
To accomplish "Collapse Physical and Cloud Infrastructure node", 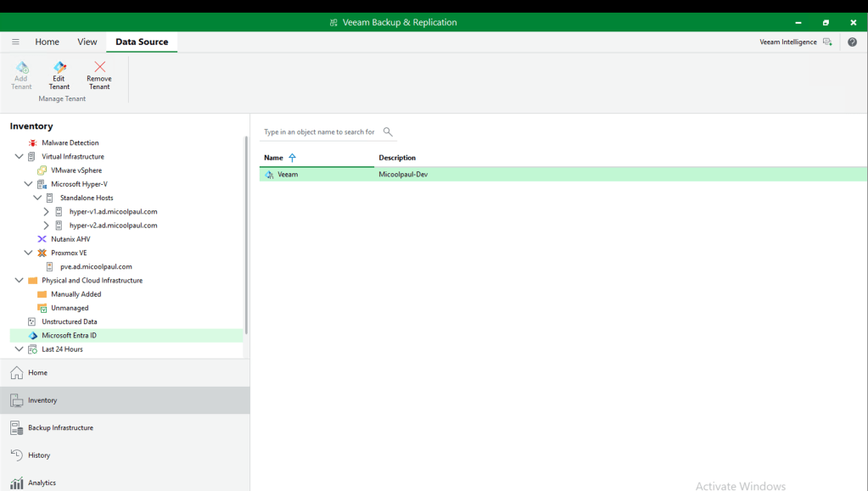I will pyautogui.click(x=19, y=280).
